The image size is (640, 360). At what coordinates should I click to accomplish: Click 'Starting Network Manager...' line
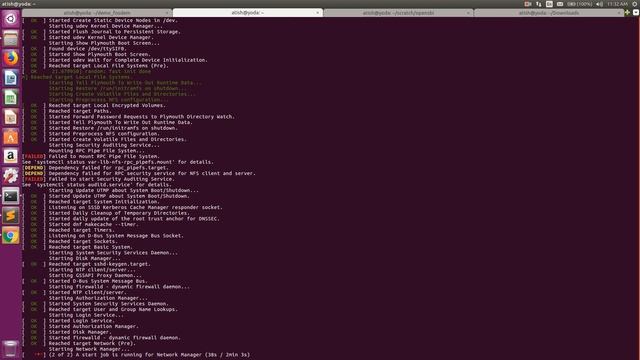tap(89, 349)
